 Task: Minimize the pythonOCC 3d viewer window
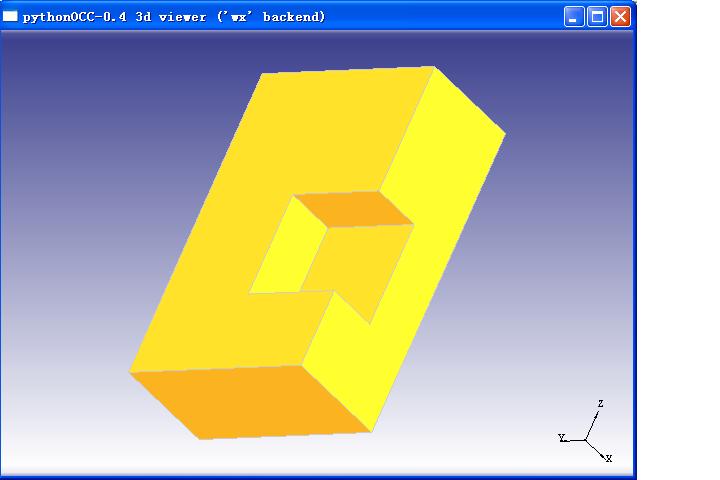[x=574, y=17]
